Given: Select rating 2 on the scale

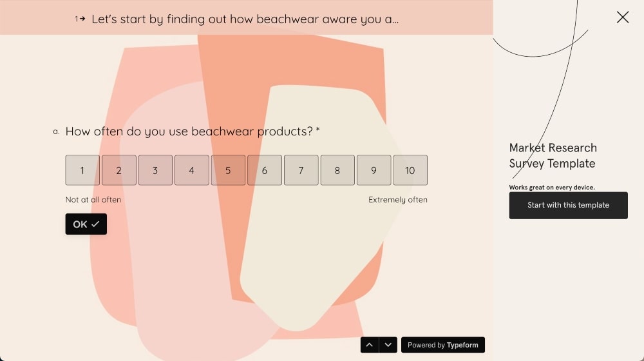Looking at the screenshot, I should coord(118,170).
